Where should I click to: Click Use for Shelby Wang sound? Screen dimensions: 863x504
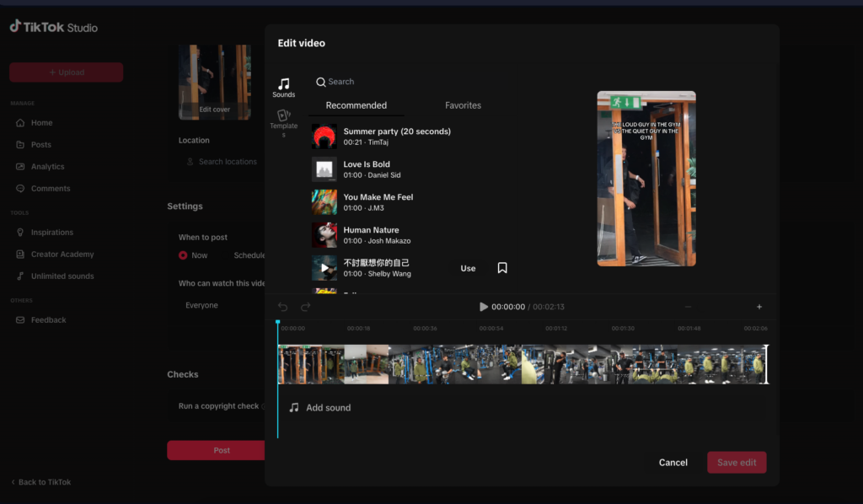pos(468,269)
